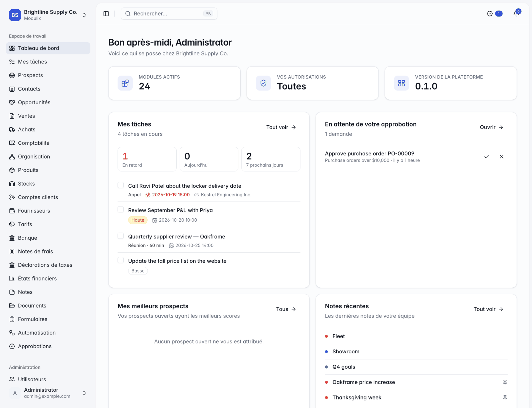The width and height of the screenshot is (532, 408).
Task: Check the Review September P&L task
Action: coord(121,210)
